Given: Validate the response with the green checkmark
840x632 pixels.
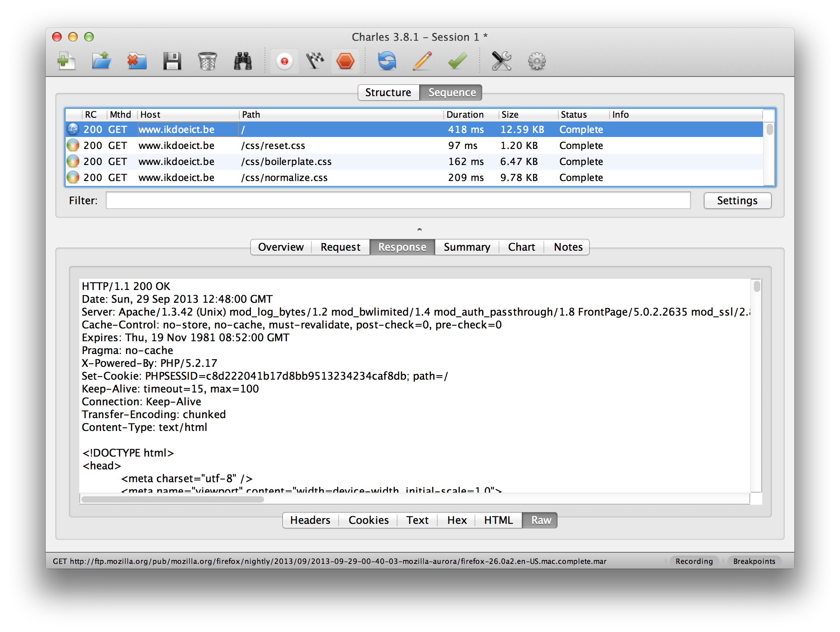Looking at the screenshot, I should tap(457, 61).
